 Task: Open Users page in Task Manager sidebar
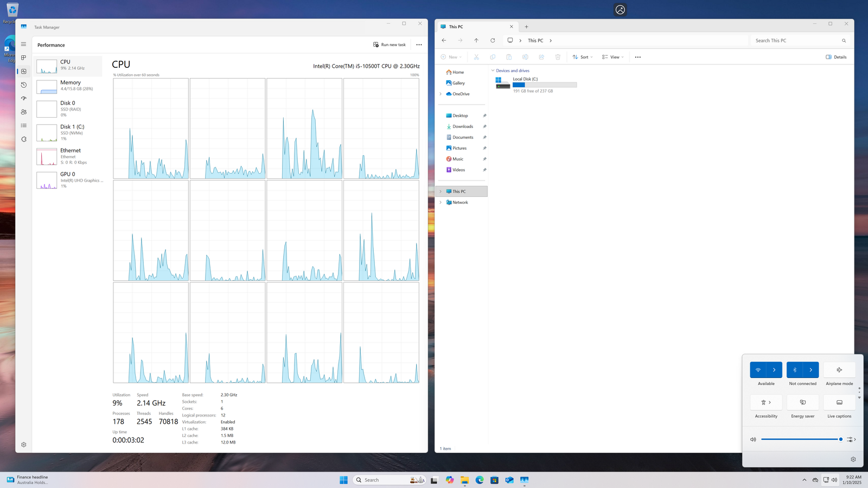click(23, 112)
